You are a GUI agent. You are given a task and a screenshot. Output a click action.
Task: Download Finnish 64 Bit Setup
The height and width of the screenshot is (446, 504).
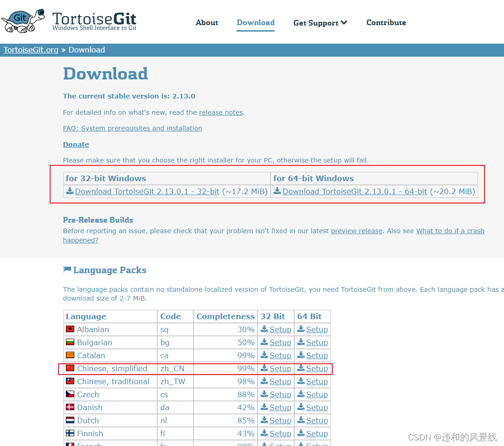pyautogui.click(x=317, y=433)
